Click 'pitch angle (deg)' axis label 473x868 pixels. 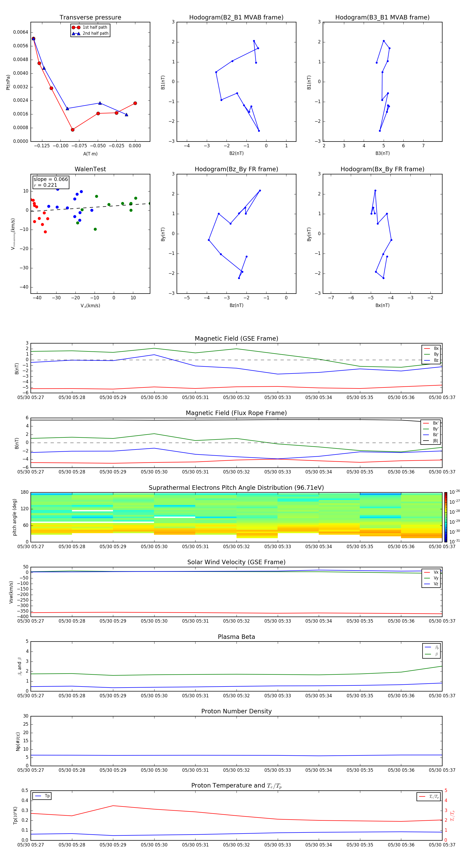tap(14, 517)
